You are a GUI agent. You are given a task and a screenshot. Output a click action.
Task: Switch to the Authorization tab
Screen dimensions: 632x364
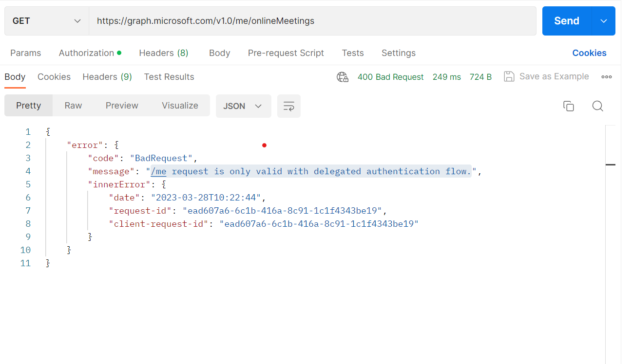coord(87,53)
